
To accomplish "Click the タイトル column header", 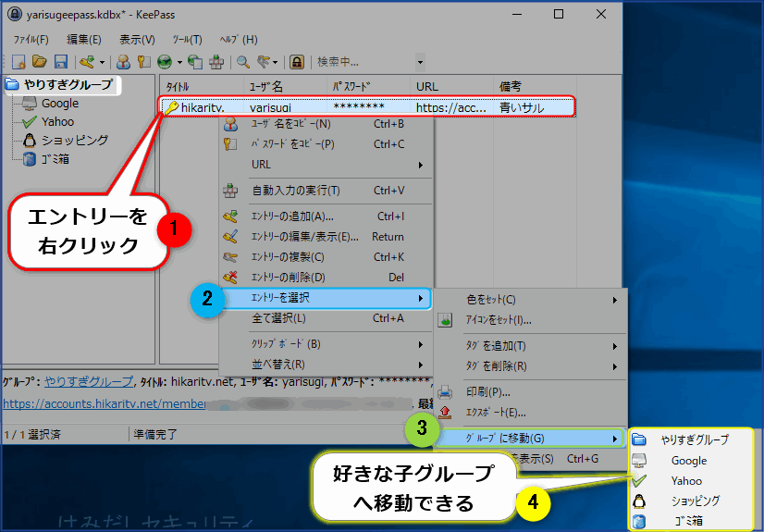I will click(x=202, y=87).
